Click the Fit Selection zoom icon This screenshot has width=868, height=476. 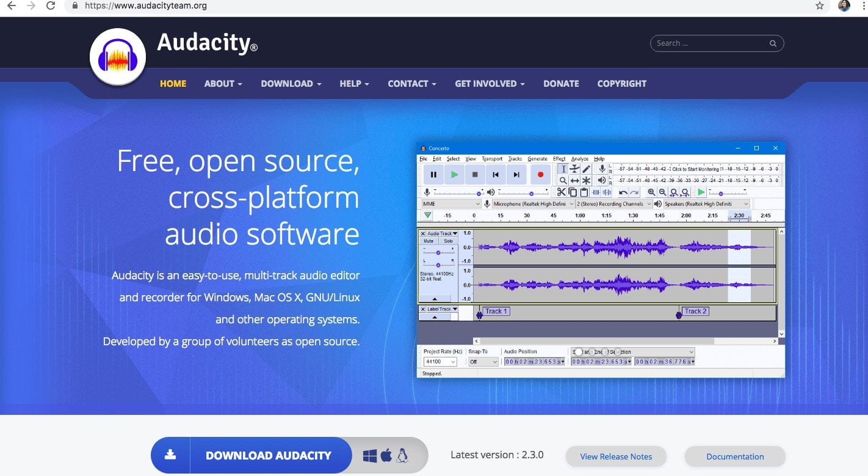click(x=674, y=192)
